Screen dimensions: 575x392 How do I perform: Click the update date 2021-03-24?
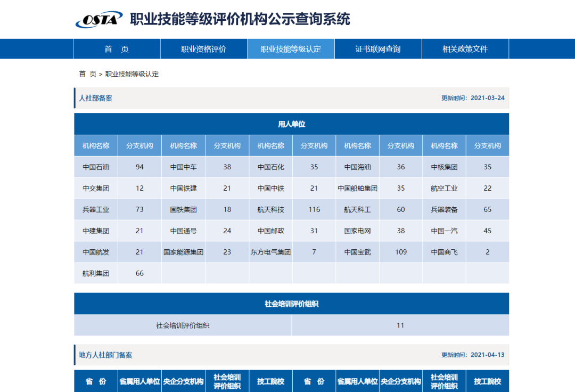[487, 98]
